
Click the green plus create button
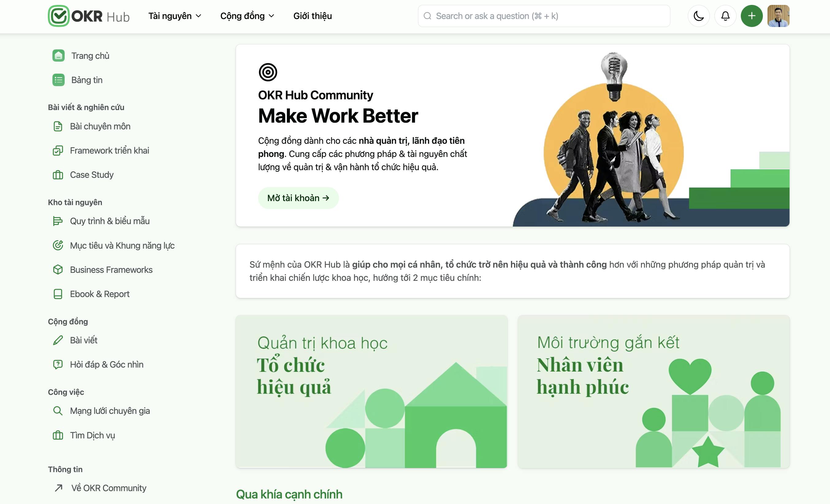752,16
